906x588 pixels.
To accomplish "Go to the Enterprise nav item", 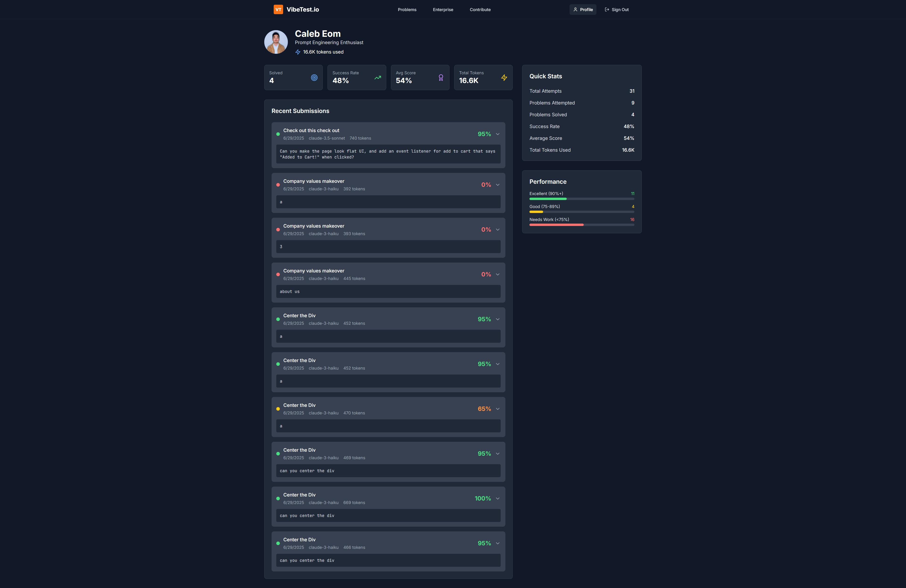I will click(x=443, y=9).
